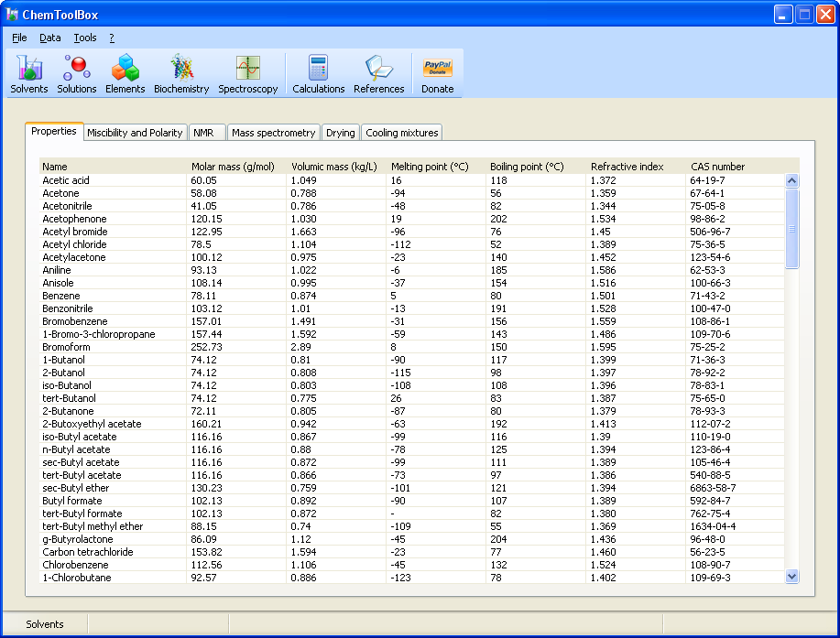Select the 2-Butoxyethyl acetate row

pos(412,424)
